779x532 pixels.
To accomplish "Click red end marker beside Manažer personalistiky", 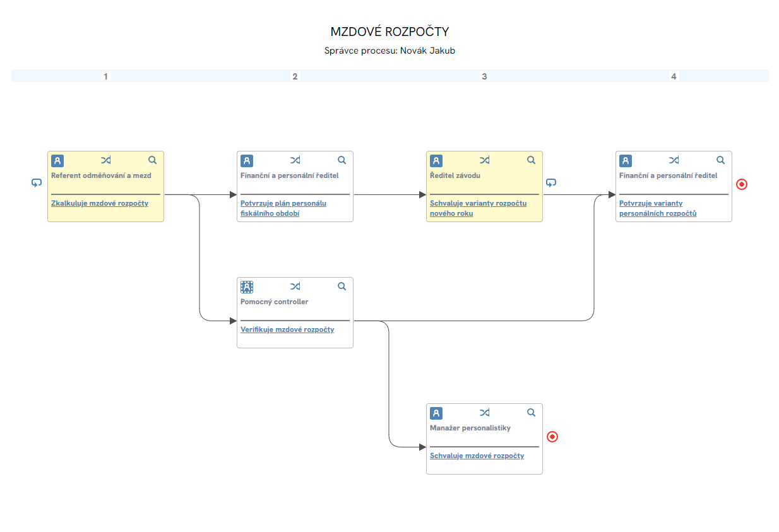I will (552, 437).
